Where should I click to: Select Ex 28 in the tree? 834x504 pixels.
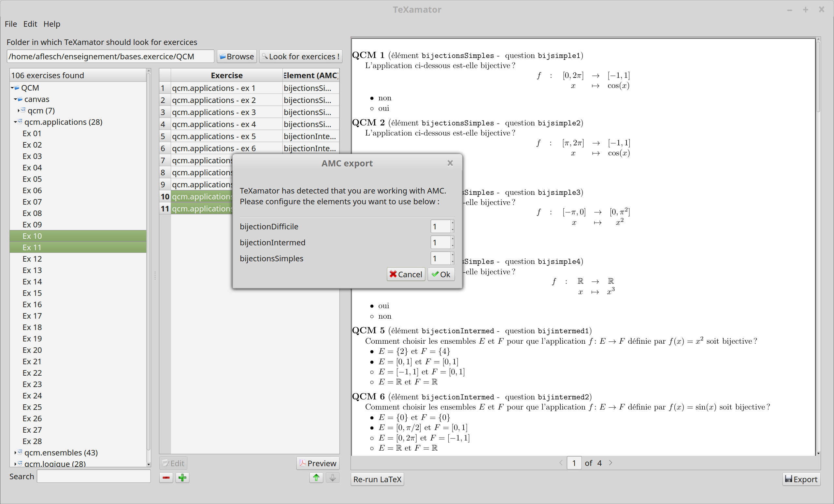point(32,441)
